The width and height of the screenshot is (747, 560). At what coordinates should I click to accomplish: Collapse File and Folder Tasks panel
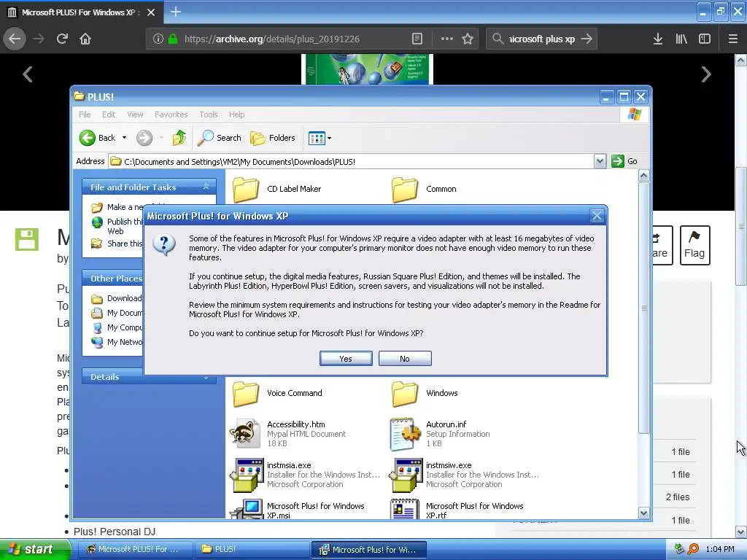pos(206,187)
